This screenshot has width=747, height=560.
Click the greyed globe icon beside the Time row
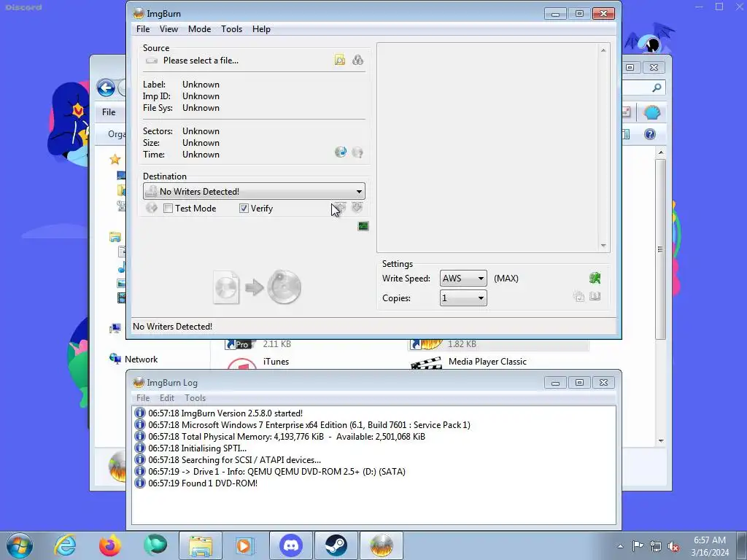[357, 152]
